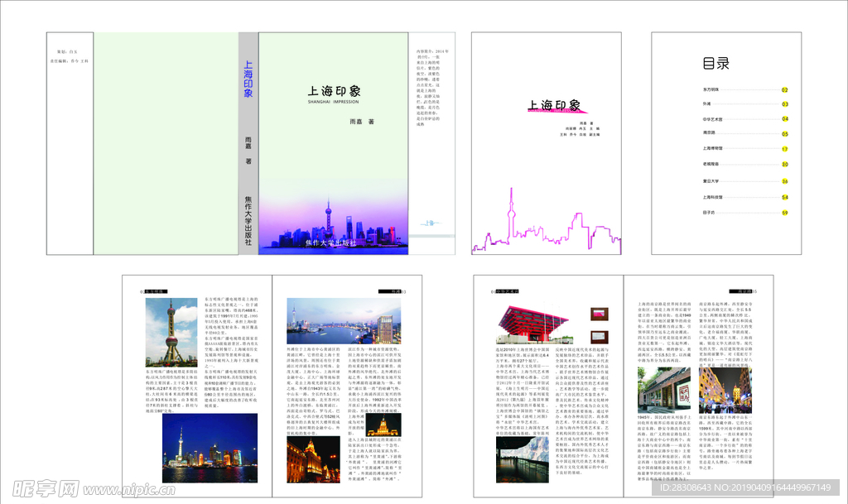This screenshot has width=848, height=504.
Task: Click yellow page number 17 badge
Action: pyautogui.click(x=784, y=149)
